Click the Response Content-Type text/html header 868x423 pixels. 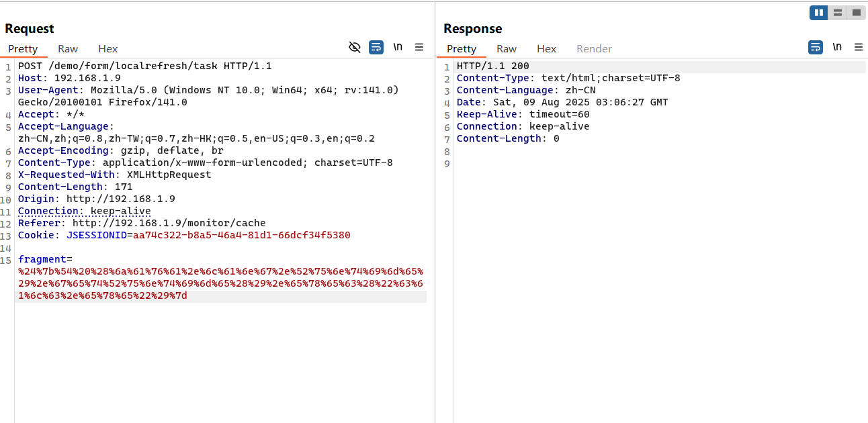pos(568,78)
